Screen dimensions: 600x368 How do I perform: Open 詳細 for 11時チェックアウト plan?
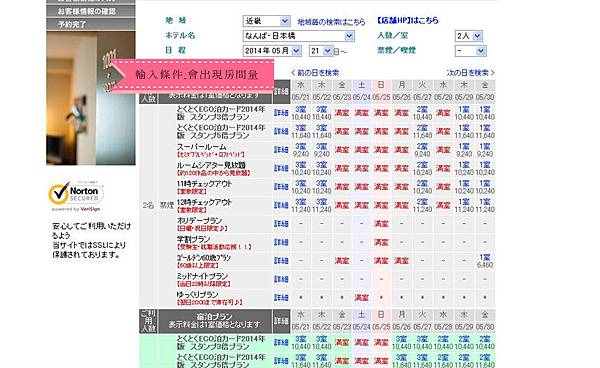pyautogui.click(x=281, y=187)
